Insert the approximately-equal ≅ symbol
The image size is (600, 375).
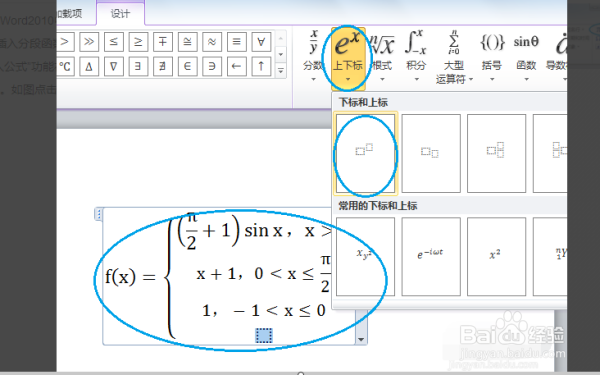point(187,42)
